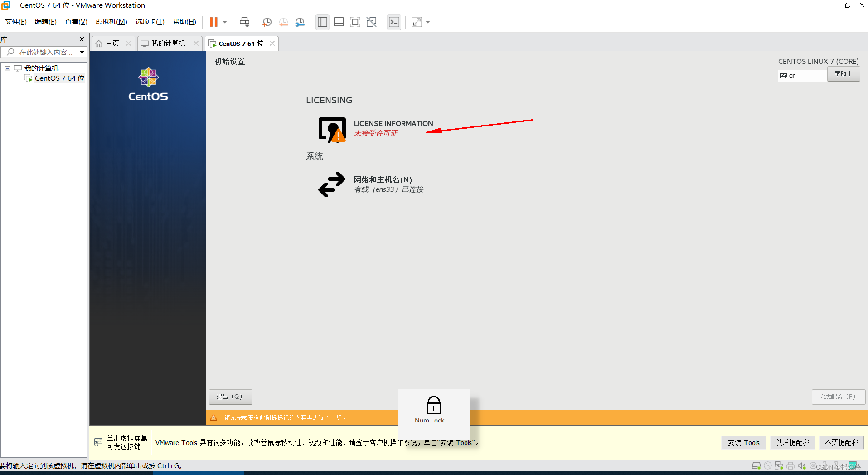The image size is (868, 475).
Task: Open the 编辑(E) menu
Action: click(x=46, y=22)
